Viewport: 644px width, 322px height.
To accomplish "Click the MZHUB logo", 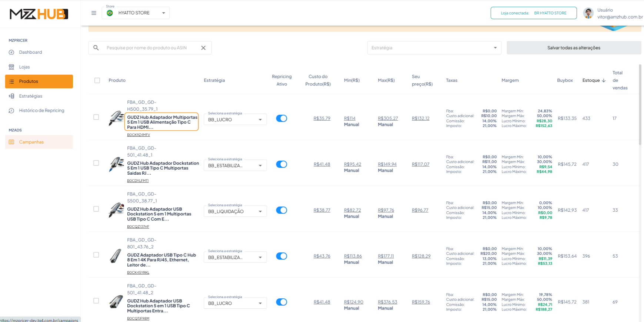I will coord(39,14).
